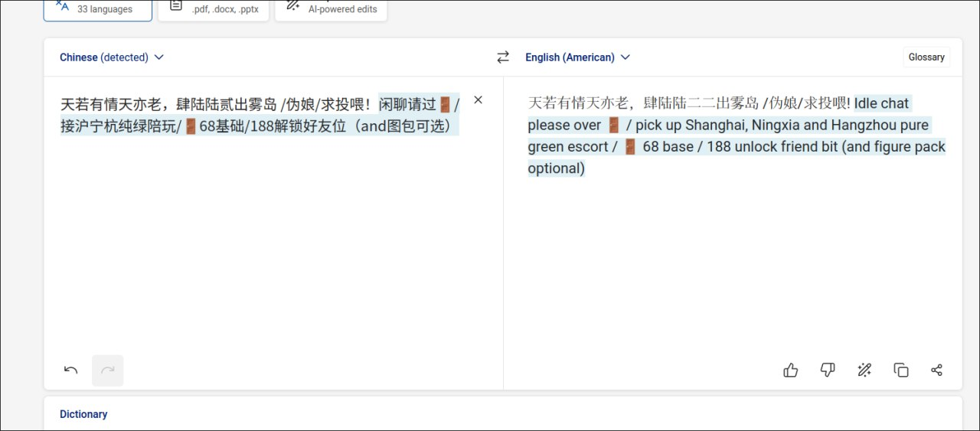The height and width of the screenshot is (431, 980).
Task: Open the Dictionary section
Action: pos(83,414)
